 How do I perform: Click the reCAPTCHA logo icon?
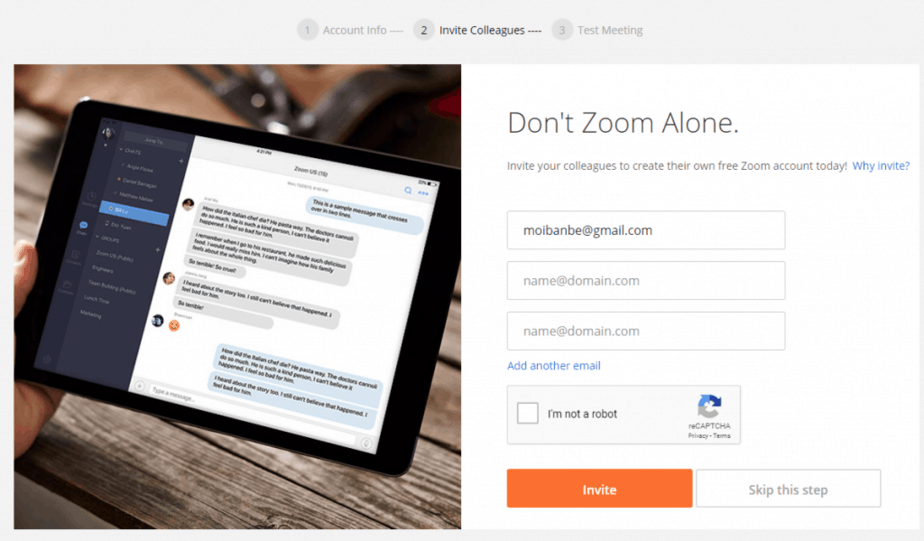click(x=710, y=406)
